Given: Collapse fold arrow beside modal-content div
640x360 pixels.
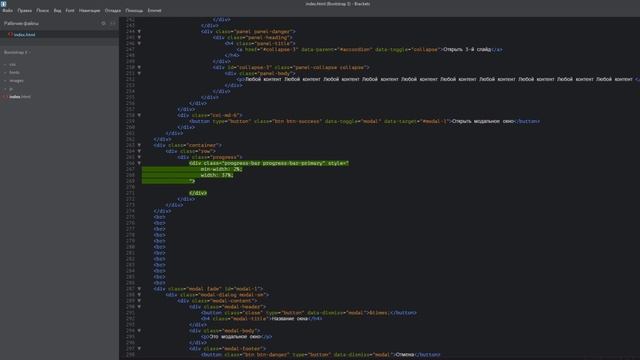Looking at the screenshot, I should [x=139, y=301].
